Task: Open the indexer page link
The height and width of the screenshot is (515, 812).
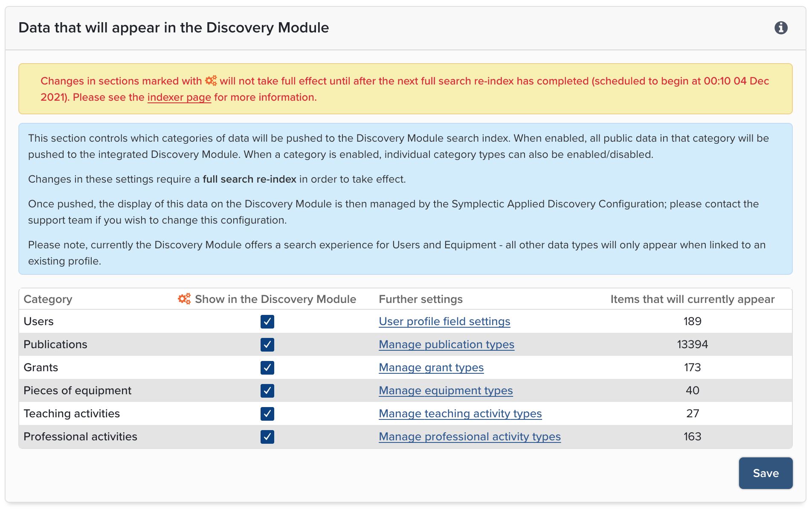Action: (179, 97)
